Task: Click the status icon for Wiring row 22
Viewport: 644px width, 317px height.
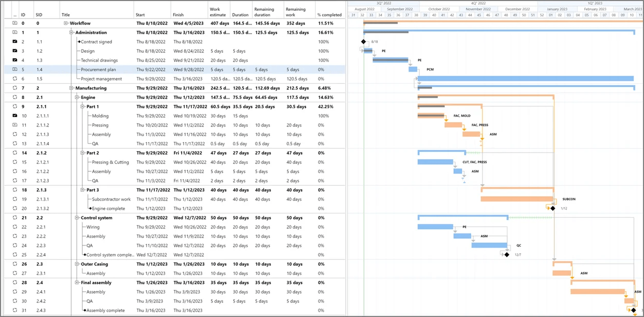Action: (x=14, y=227)
